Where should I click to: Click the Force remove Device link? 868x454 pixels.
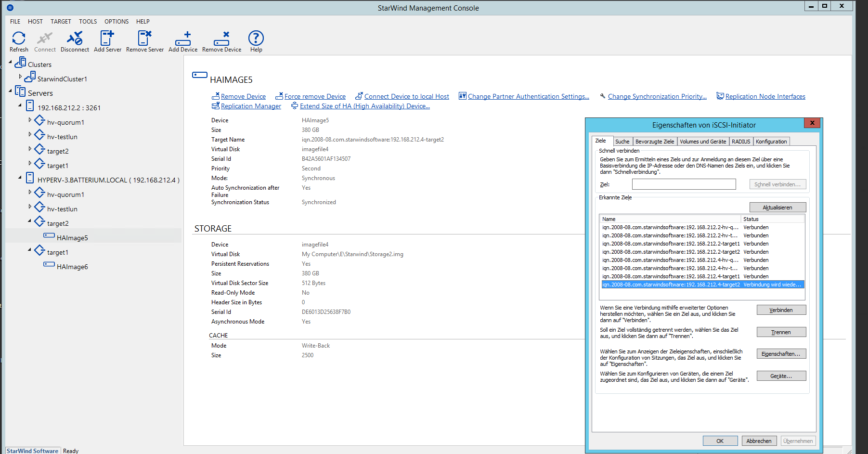pyautogui.click(x=315, y=96)
